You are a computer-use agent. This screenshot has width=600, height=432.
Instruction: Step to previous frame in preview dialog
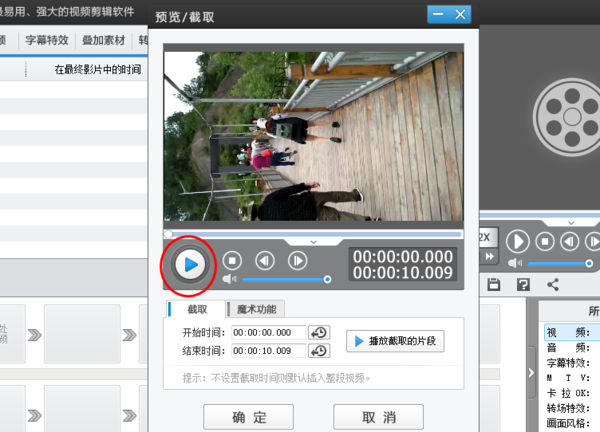tap(264, 260)
